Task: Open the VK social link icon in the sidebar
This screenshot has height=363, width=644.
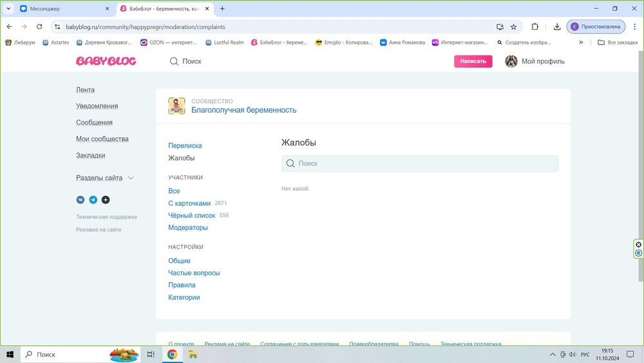Action: [x=80, y=200]
